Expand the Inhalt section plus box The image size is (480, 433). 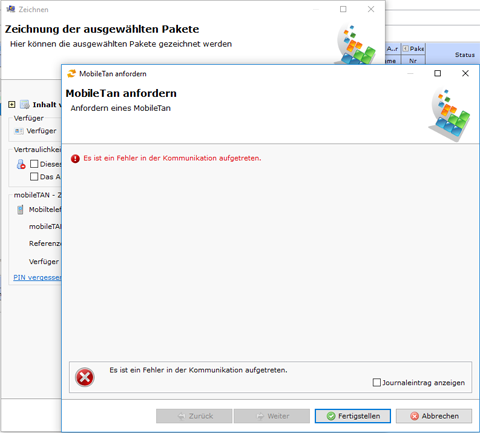coord(12,105)
